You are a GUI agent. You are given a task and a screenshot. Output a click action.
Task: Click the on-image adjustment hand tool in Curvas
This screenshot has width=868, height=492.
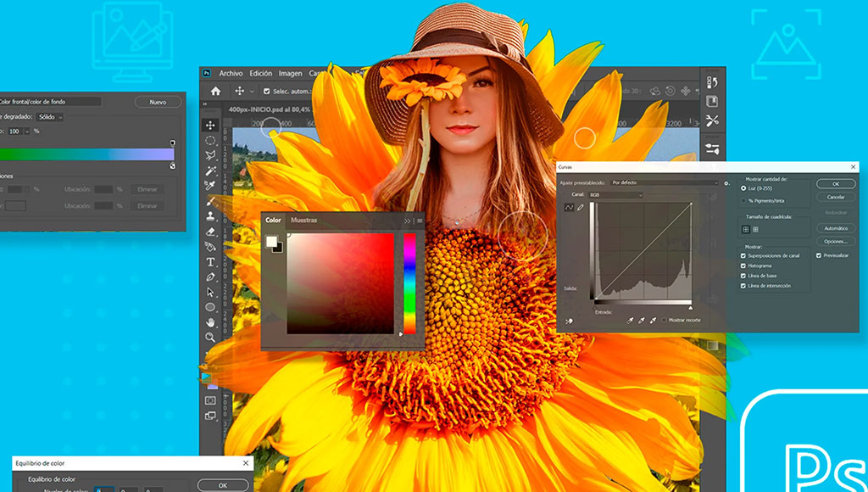point(569,321)
